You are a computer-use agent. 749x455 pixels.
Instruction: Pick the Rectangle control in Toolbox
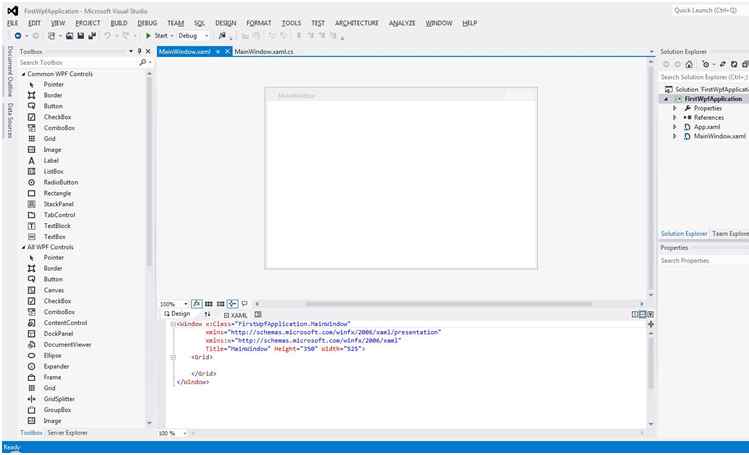[x=57, y=193]
